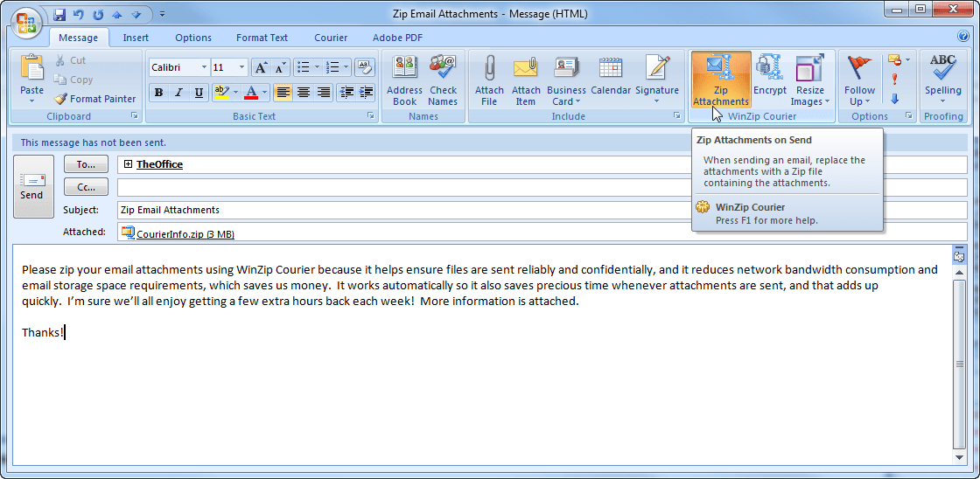
Task: Set Low Importance blue arrow
Action: coord(894,99)
